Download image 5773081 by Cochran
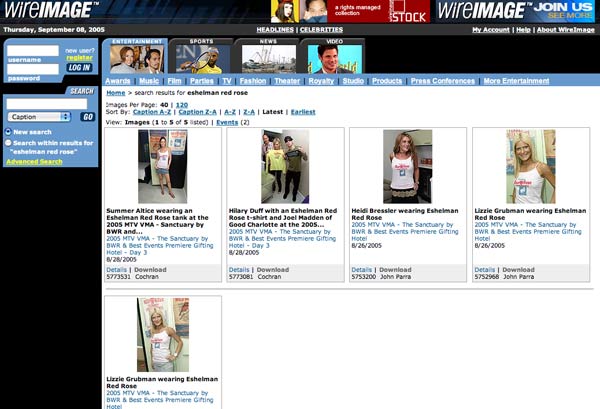The width and height of the screenshot is (600, 409). pos(272,270)
